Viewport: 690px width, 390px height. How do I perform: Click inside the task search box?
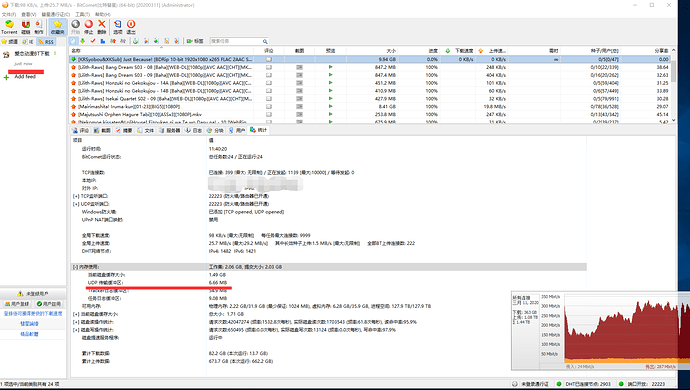[236, 41]
